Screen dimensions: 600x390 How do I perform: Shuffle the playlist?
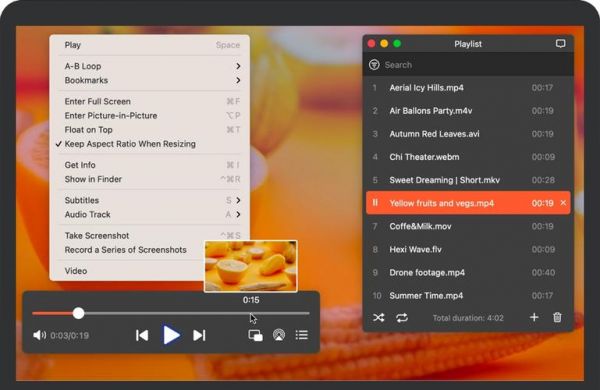coord(379,318)
